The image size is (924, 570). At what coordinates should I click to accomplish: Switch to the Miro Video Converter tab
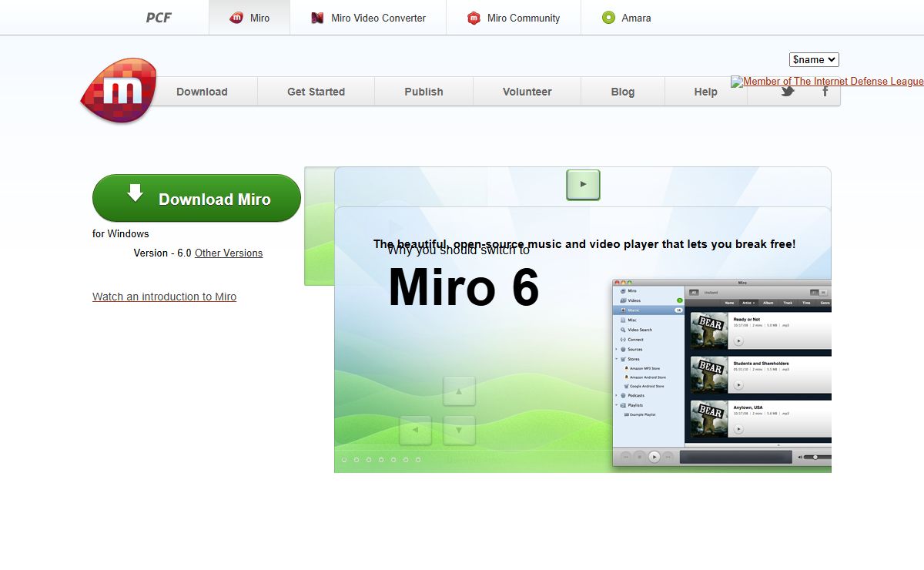[x=368, y=18]
